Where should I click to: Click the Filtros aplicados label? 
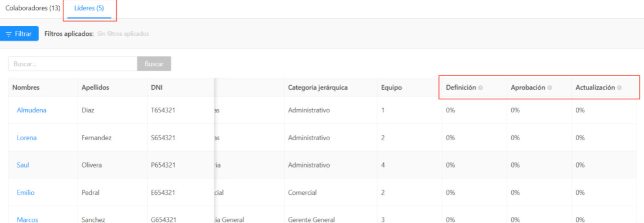[69, 34]
